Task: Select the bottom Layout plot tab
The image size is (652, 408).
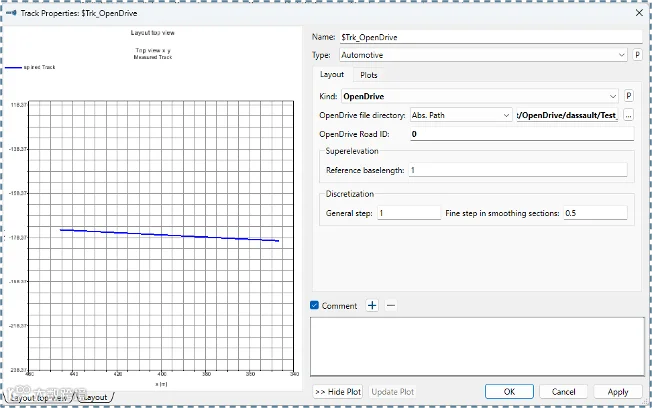Action: click(x=95, y=398)
